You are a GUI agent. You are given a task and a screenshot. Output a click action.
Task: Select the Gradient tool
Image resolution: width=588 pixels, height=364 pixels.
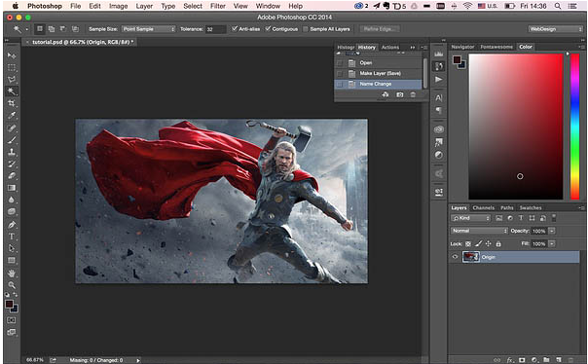click(x=12, y=188)
